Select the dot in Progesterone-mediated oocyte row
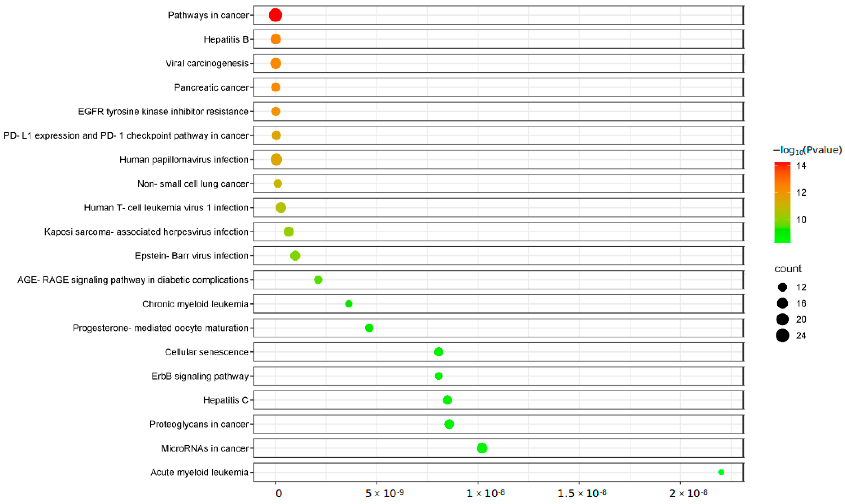 pos(369,328)
